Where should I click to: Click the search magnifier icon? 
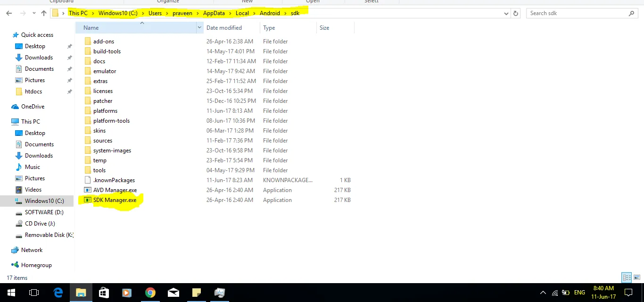[632, 13]
